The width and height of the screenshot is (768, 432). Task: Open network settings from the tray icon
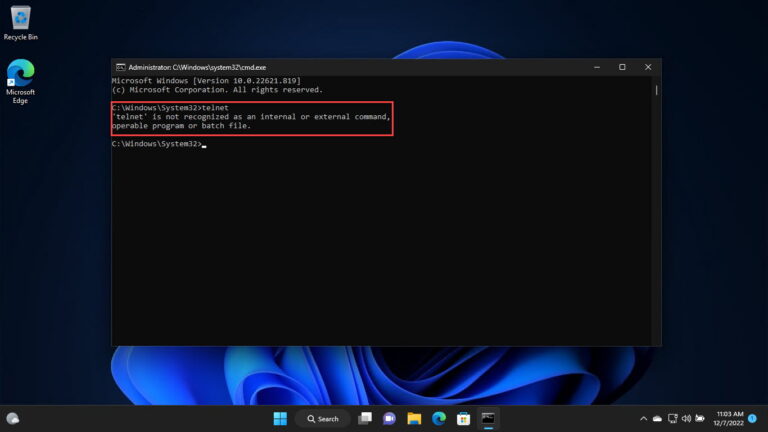point(673,418)
